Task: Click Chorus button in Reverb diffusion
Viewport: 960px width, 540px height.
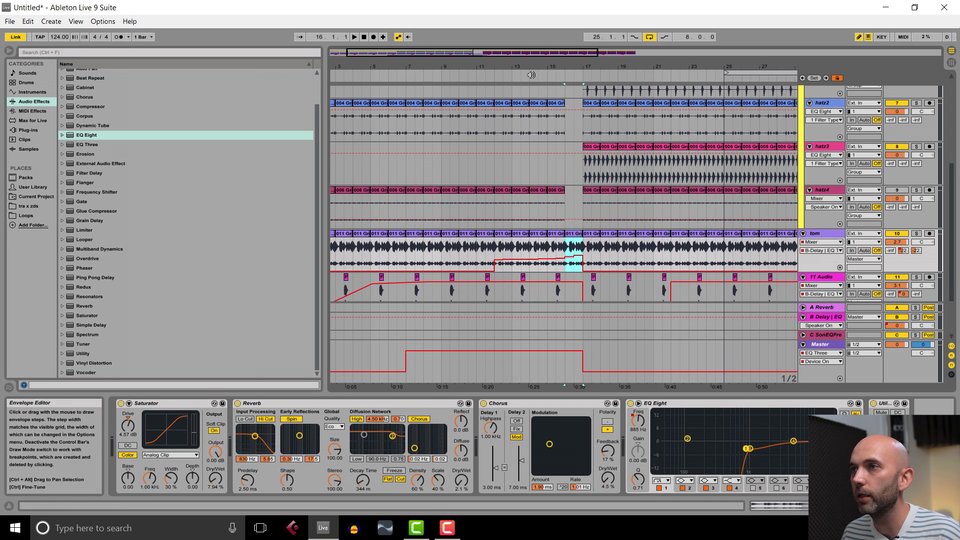Action: click(419, 419)
